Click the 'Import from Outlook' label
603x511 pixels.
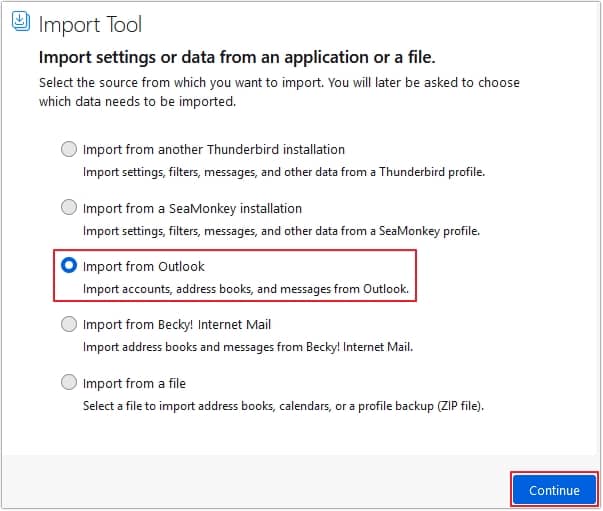144,266
